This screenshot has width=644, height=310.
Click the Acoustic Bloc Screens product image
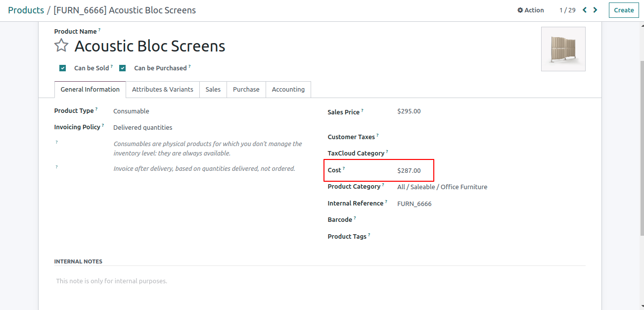[563, 49]
